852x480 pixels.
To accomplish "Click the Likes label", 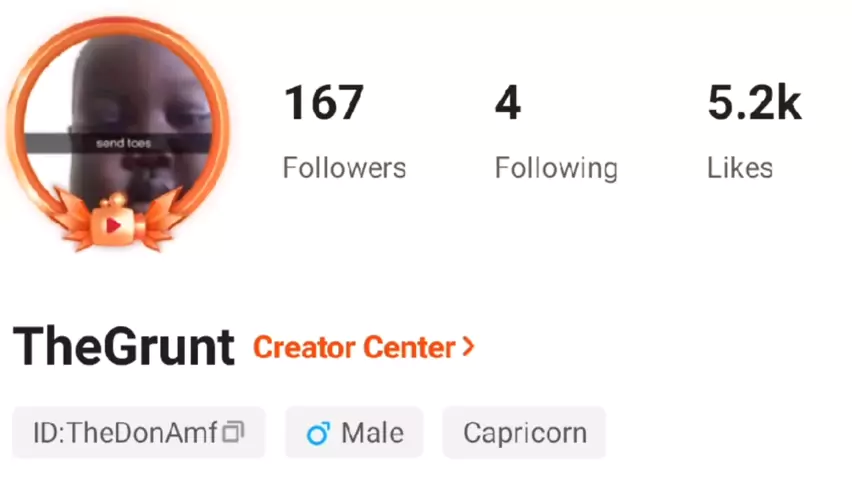I will click(x=740, y=167).
